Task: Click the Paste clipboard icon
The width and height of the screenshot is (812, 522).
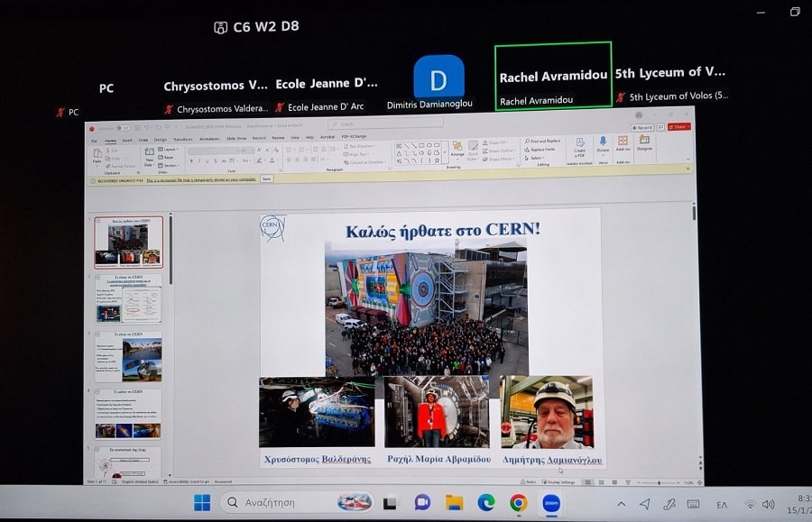Action: 97,153
